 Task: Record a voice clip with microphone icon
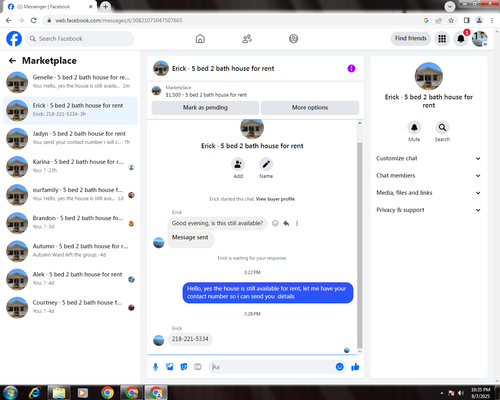[155, 367]
